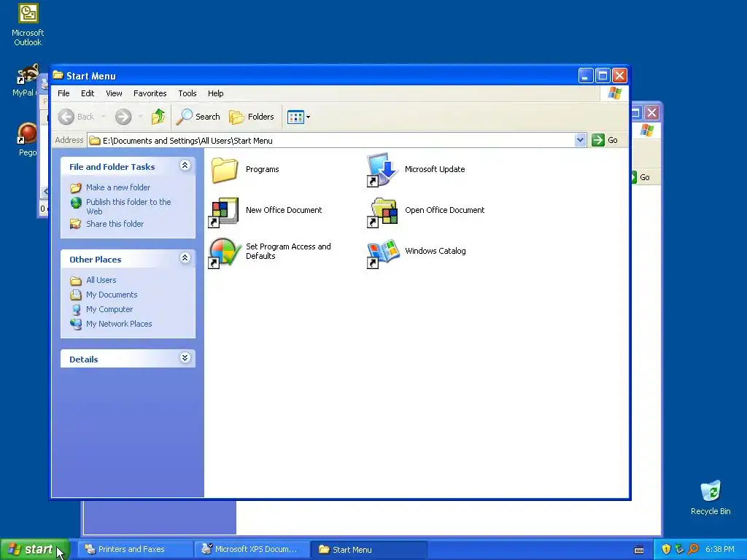The image size is (747, 560).
Task: Open the Favorites menu
Action: 150,93
